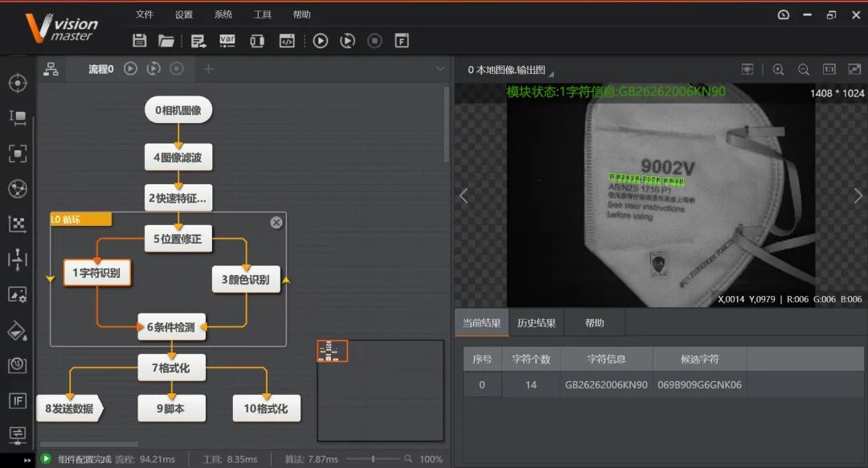Image resolution: width=868 pixels, height=468 pixels.
Task: Click the Save solution icon in toolbar
Action: pos(139,41)
